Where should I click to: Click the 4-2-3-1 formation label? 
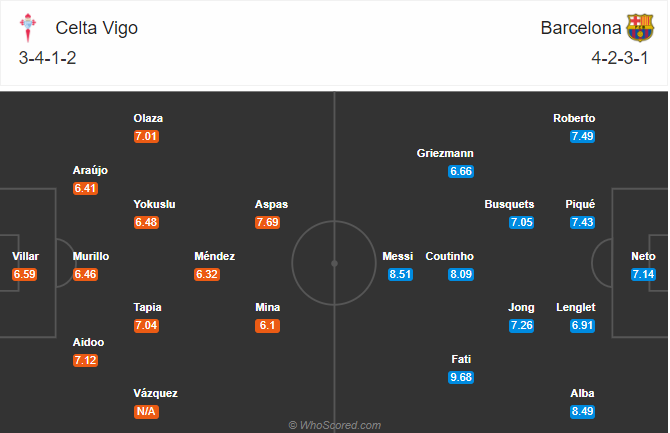(620, 58)
